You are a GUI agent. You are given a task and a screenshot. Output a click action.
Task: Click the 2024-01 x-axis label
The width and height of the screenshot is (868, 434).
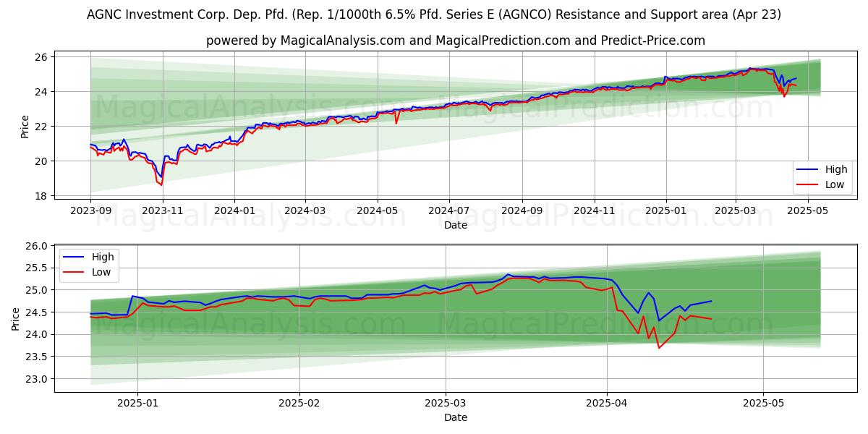[x=234, y=210]
